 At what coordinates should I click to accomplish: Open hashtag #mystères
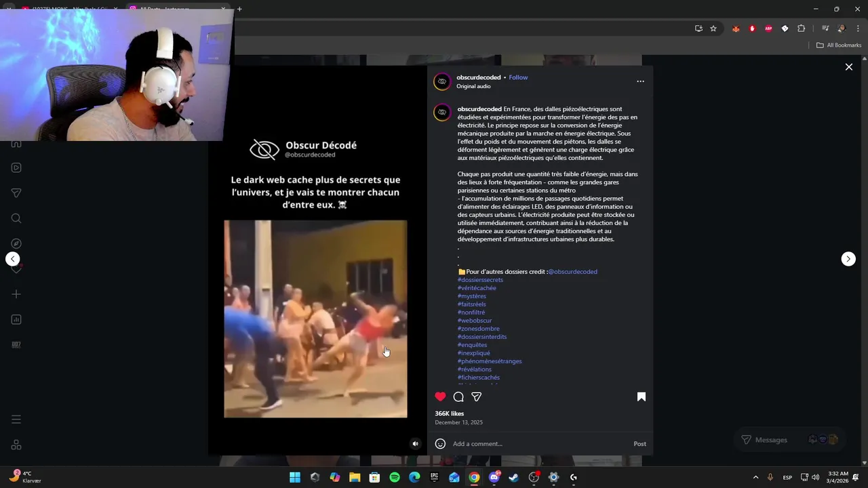point(472,296)
